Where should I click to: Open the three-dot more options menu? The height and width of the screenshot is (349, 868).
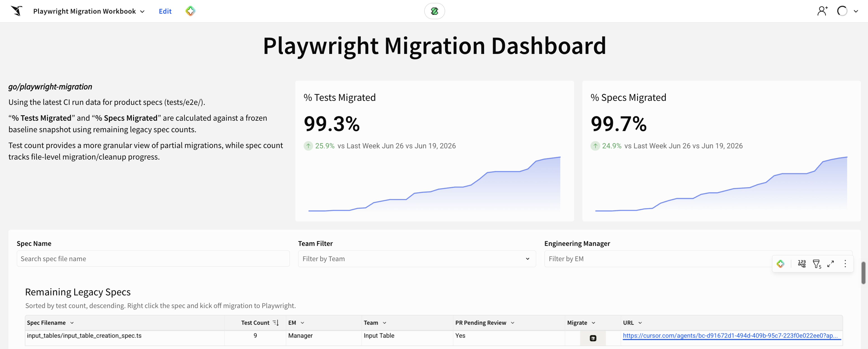pos(845,264)
